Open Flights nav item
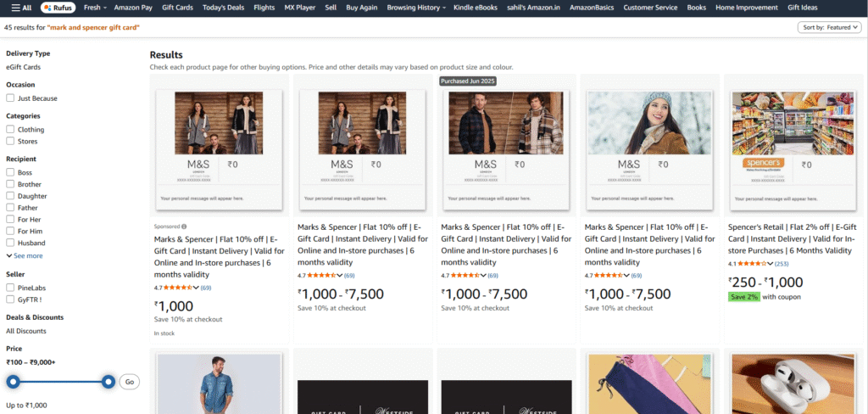This screenshot has height=414, width=868. 264,8
